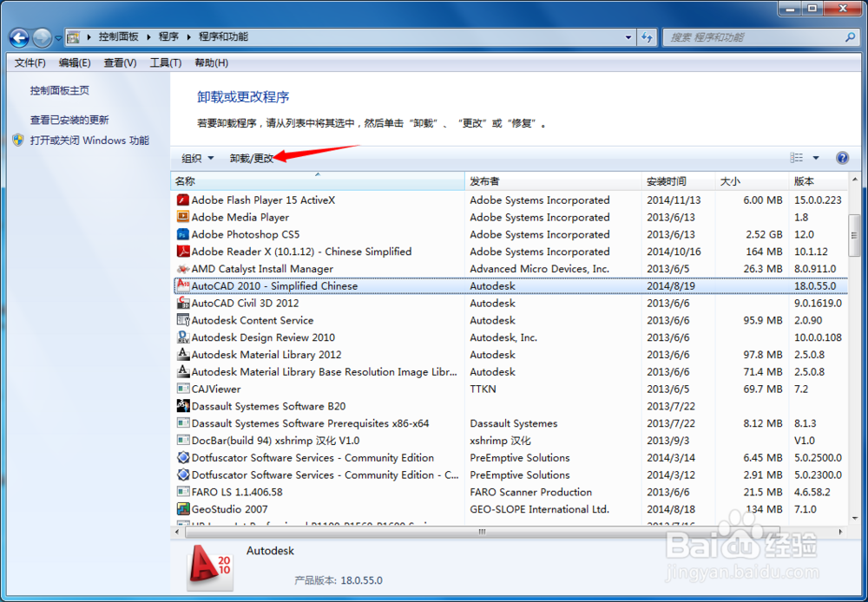The width and height of the screenshot is (868, 602).
Task: Select 控制面板 in the address breadcrumb
Action: [x=118, y=37]
